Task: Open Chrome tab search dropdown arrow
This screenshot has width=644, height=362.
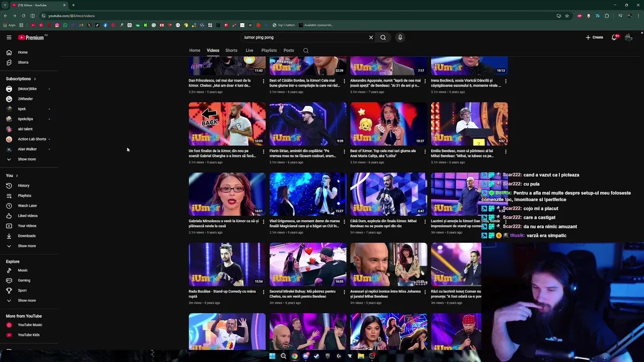Action: tap(5, 5)
